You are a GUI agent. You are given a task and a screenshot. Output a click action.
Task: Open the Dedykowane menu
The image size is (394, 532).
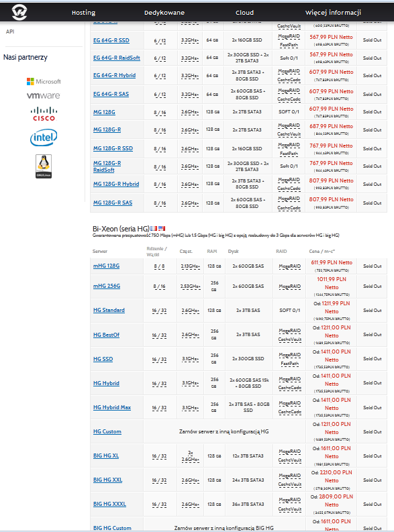pos(164,13)
